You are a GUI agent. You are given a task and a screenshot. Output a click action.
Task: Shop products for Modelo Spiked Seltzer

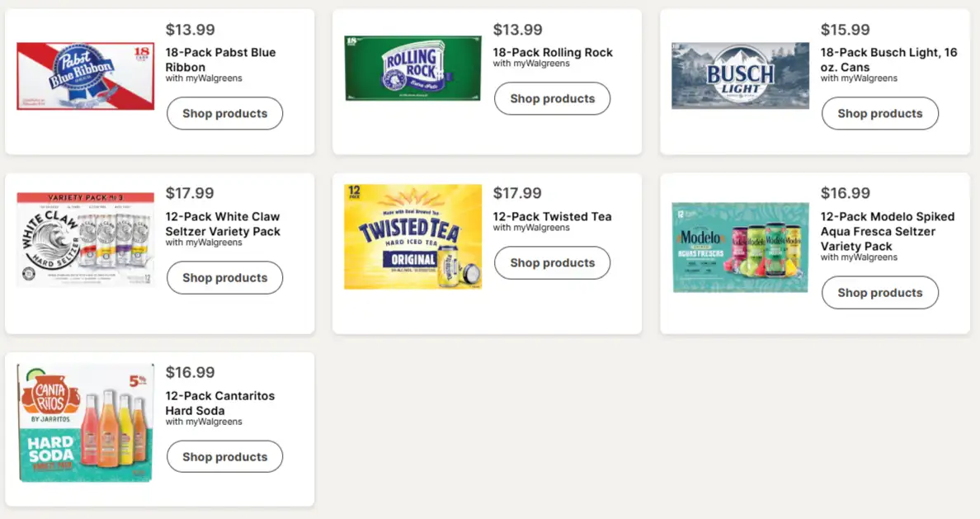880,293
